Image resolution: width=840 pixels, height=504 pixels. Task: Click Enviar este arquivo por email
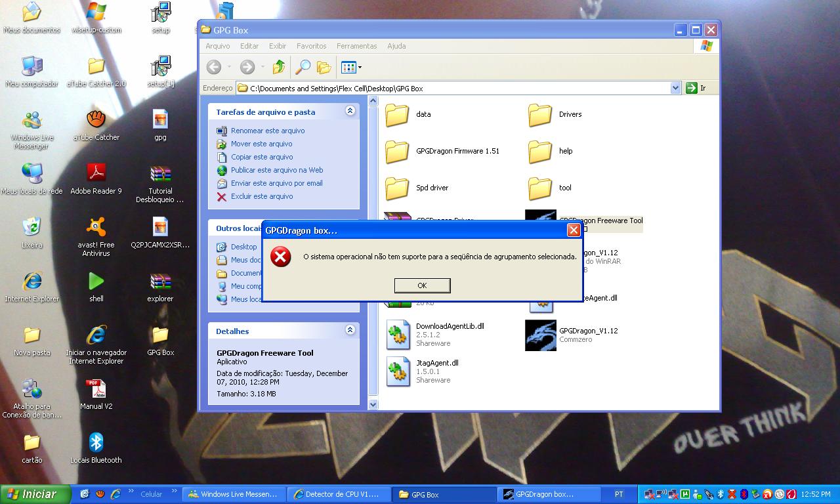click(270, 183)
